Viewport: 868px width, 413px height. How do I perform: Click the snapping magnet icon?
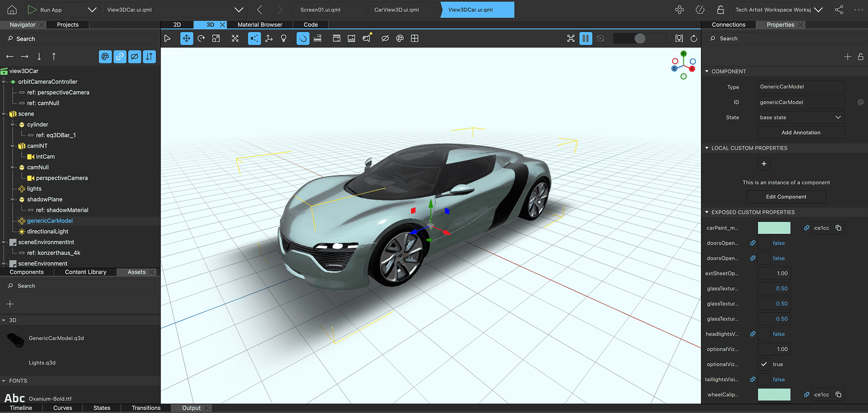303,38
